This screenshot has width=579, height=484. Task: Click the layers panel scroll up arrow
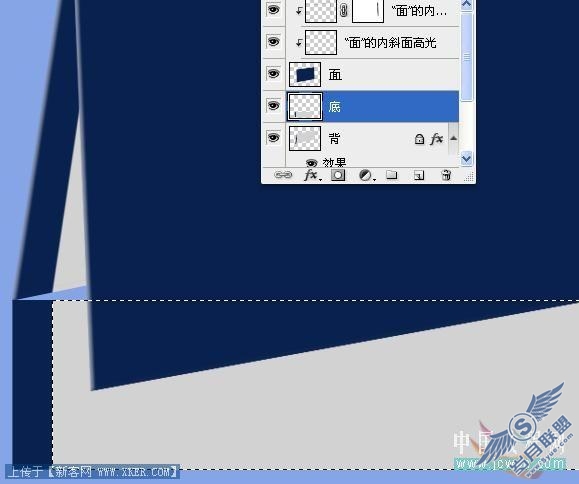466,4
